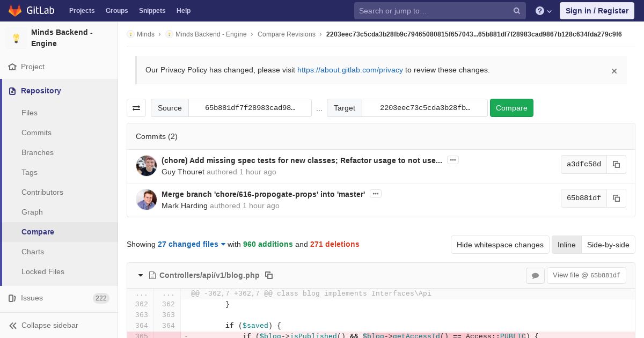Click the search magnifier icon
The image size is (644, 338).
point(516,11)
